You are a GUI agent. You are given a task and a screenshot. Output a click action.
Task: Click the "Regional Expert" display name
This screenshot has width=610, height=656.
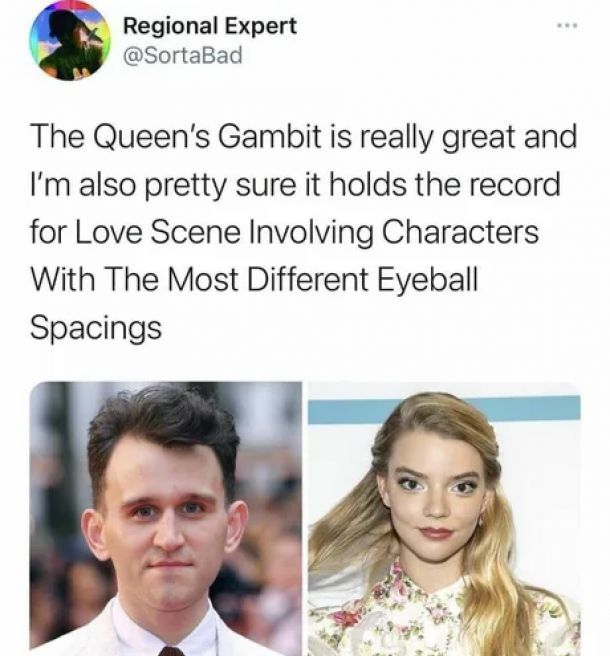210,26
